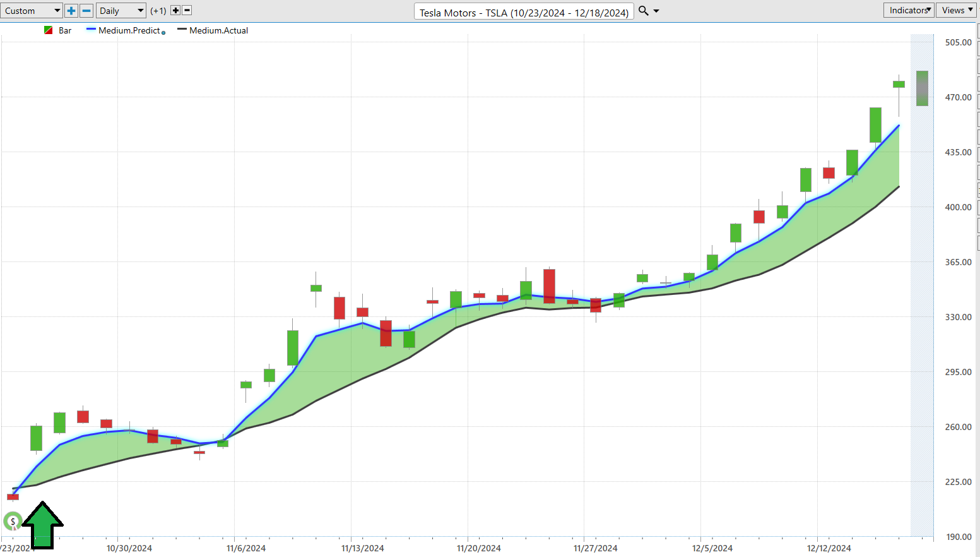The image size is (980, 557).
Task: Click the black plus forecast increment button
Action: pyautogui.click(x=175, y=11)
